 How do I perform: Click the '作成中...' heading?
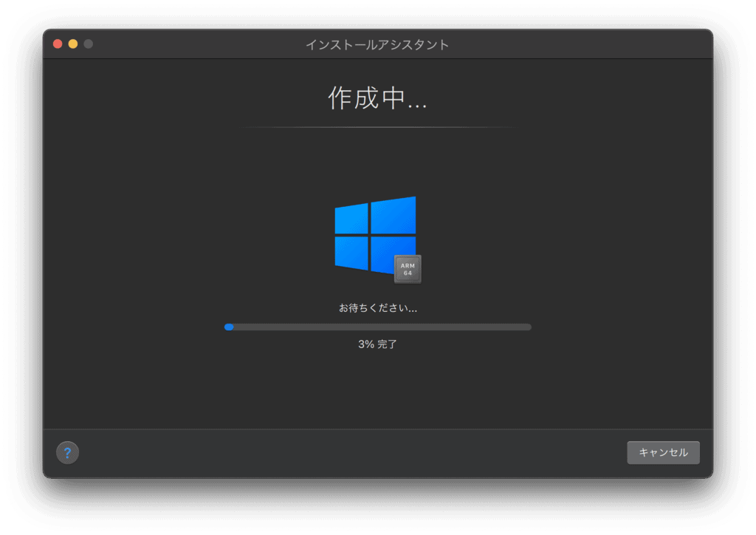point(377,98)
